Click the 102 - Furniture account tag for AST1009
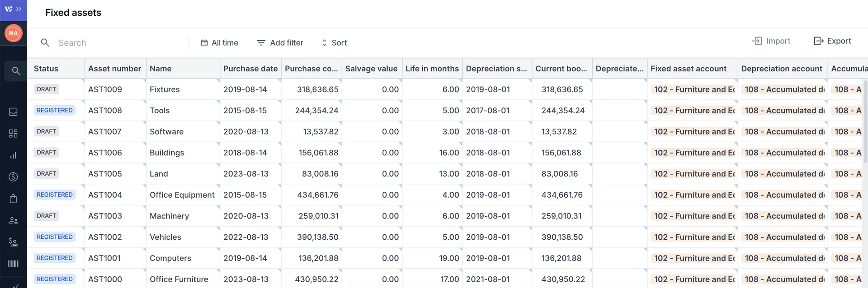This screenshot has width=868, height=288. coord(693,89)
